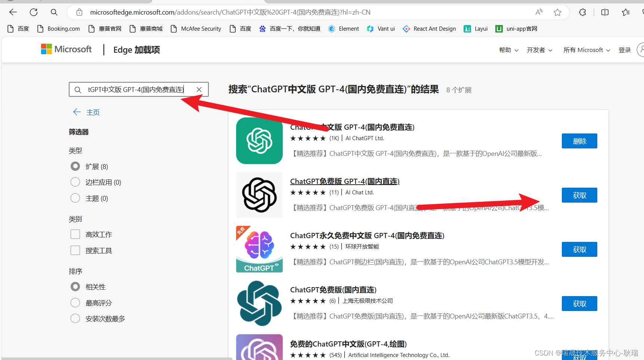Open browser search magnifier icon
Viewport: 644px width, 360px height.
[54, 12]
